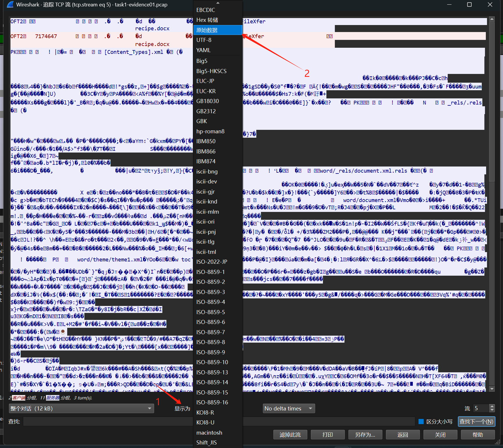Screen dimensions: 503x448
Task: Maximize the Follow TCP Stream window
Action: point(469,4)
